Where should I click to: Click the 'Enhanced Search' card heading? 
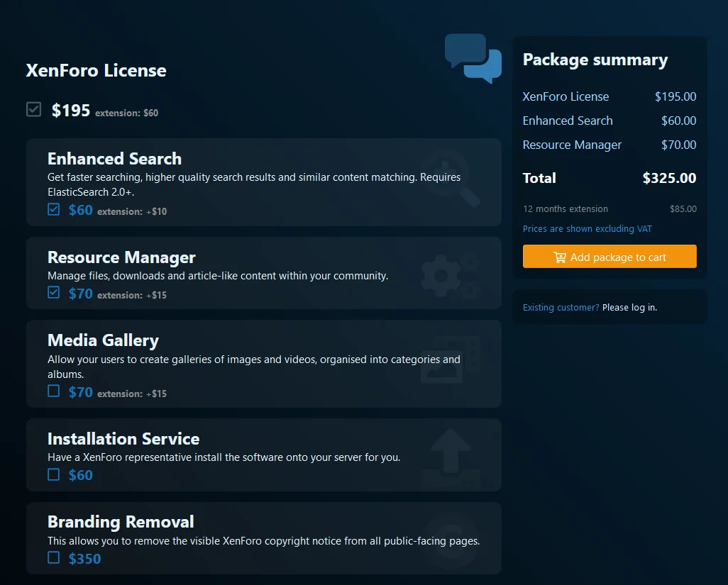point(114,159)
